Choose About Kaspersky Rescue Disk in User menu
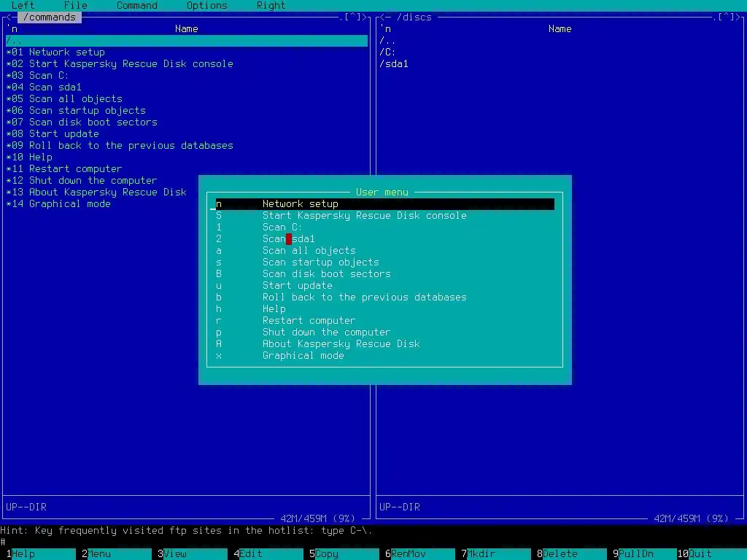747x560 pixels. (385, 344)
